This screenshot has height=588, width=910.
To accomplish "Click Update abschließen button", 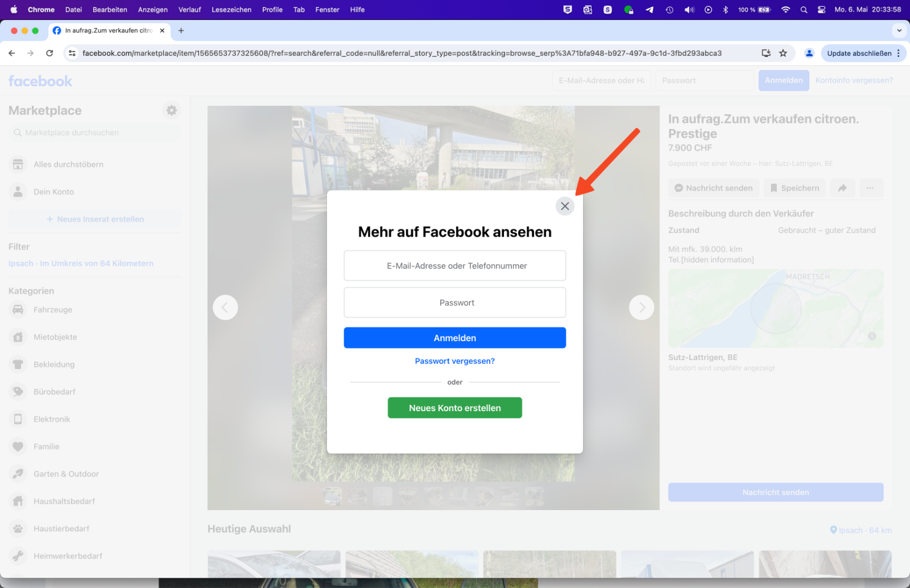I will pos(863,53).
